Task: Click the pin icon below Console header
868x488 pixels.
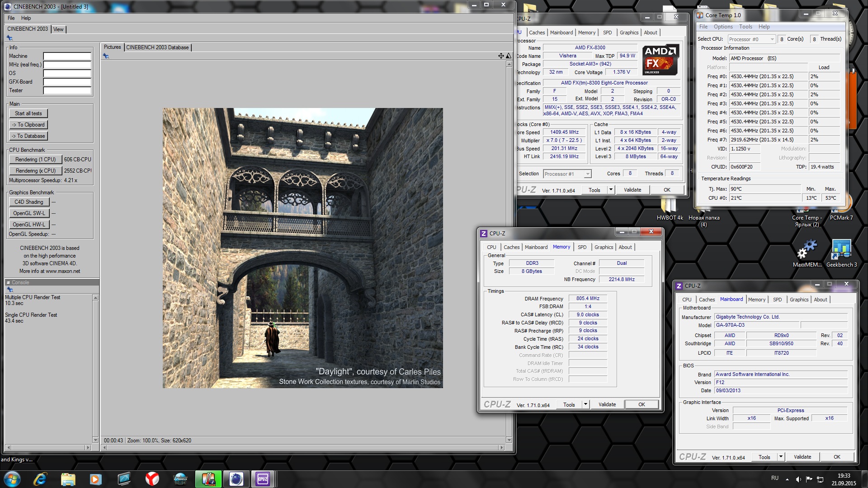Action: (x=9, y=290)
